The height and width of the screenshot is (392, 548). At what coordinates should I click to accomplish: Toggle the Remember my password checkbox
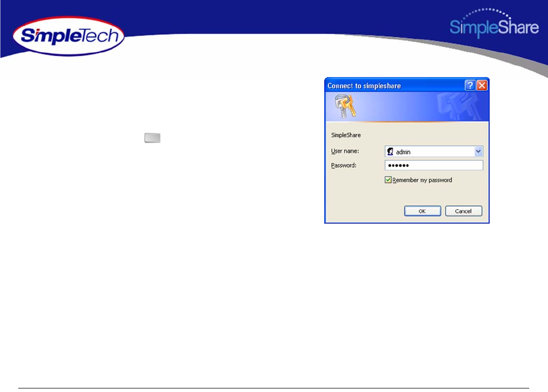[388, 180]
